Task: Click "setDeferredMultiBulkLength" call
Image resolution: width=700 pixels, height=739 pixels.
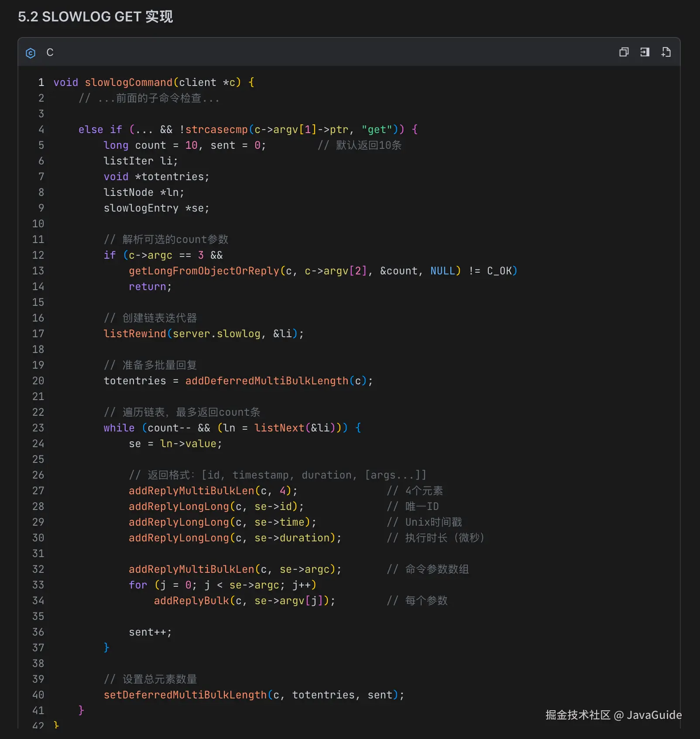Action: point(185,695)
